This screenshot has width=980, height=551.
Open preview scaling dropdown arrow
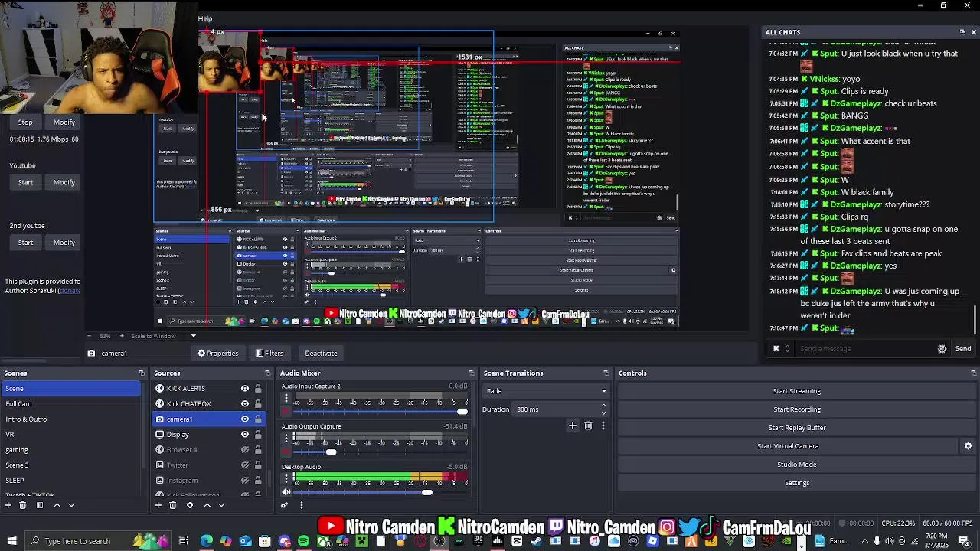(x=193, y=336)
